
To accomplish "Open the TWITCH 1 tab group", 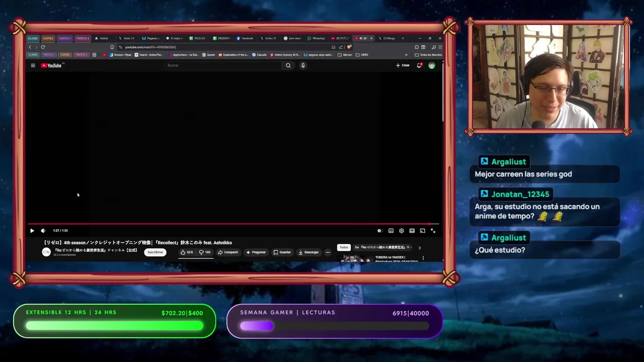I will 64,38.
